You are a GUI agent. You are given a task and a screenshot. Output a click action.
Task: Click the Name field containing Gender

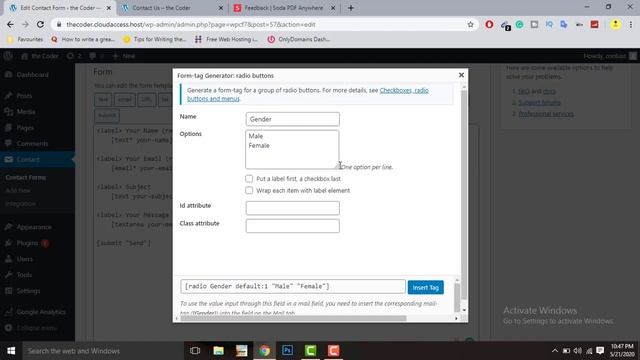pyautogui.click(x=292, y=119)
